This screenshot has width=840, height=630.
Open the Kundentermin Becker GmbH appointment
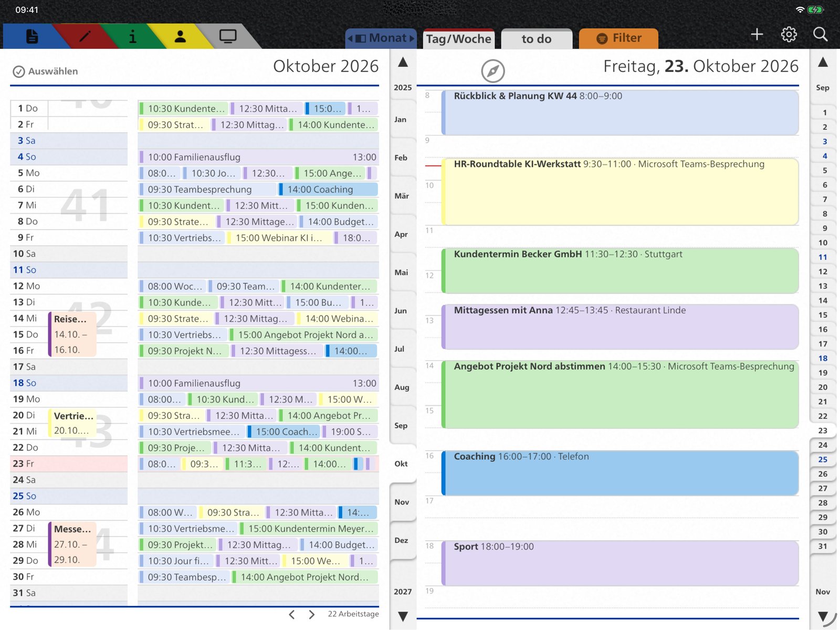pyautogui.click(x=619, y=270)
